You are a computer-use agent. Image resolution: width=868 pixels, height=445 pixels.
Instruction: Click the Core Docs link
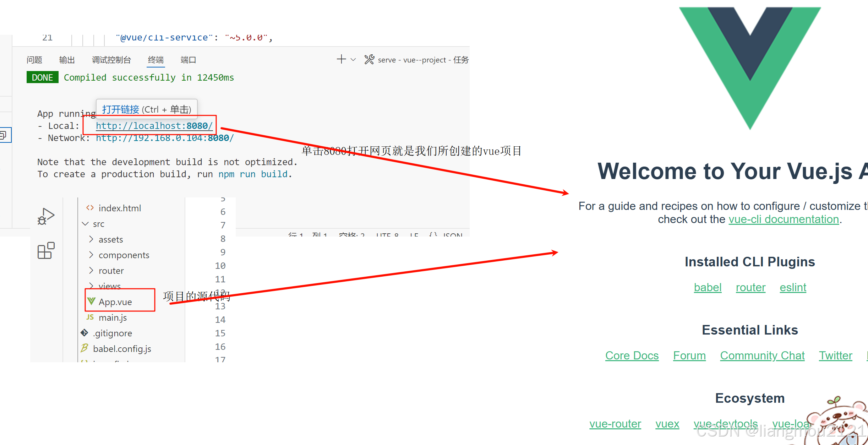[632, 356]
